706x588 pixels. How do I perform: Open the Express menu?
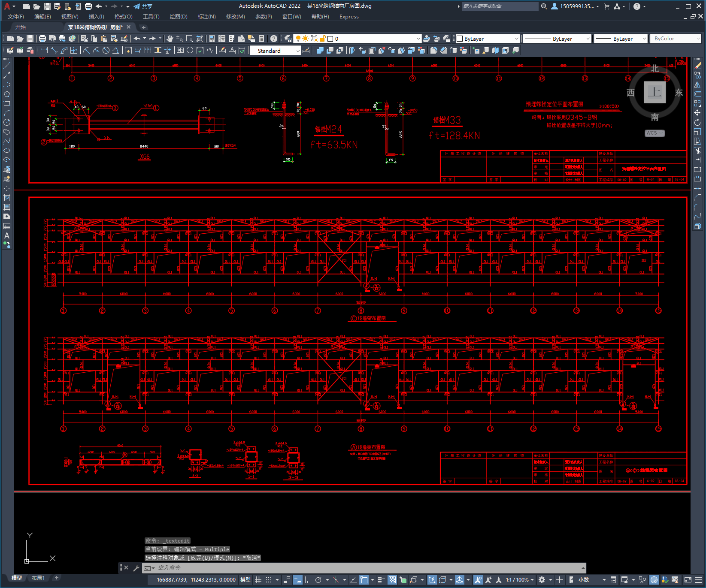tap(349, 17)
